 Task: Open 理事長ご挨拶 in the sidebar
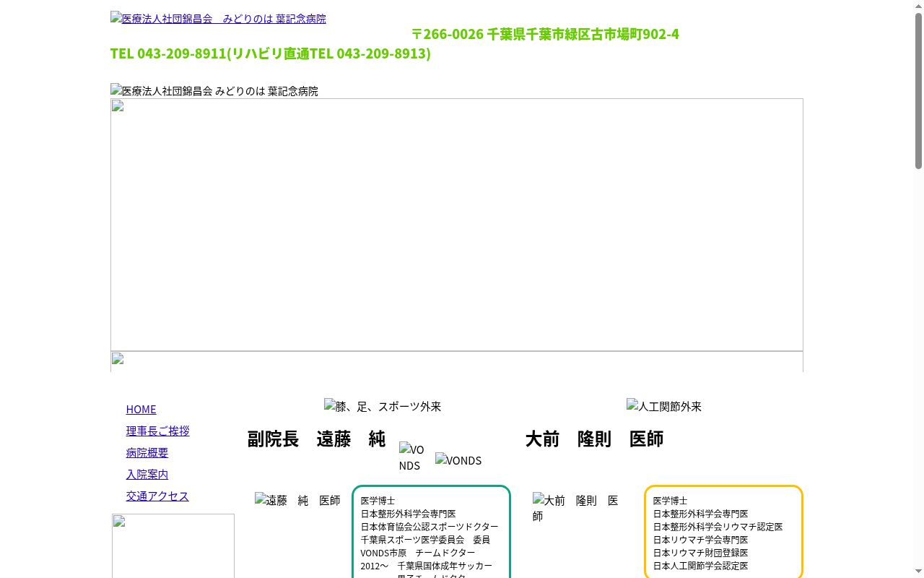click(157, 431)
